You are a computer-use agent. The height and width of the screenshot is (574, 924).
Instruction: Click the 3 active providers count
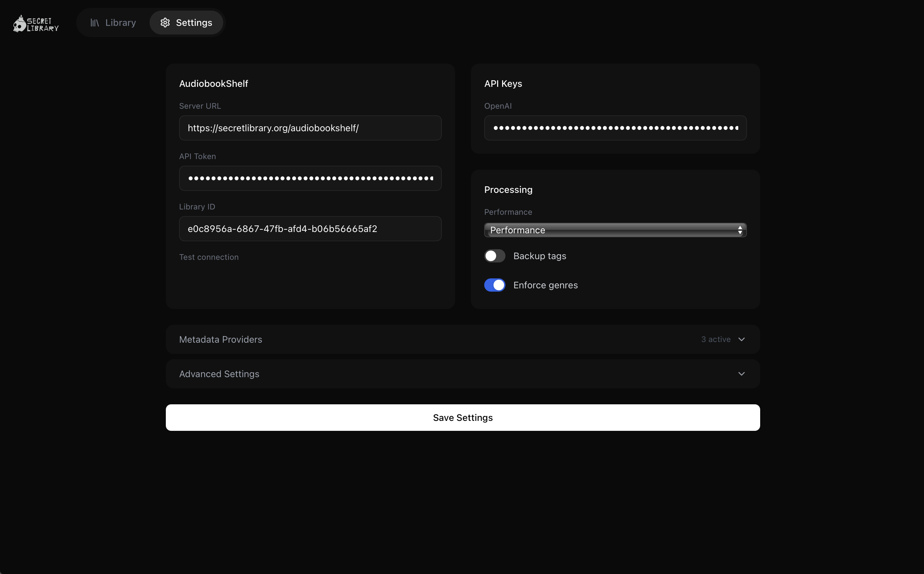click(716, 339)
